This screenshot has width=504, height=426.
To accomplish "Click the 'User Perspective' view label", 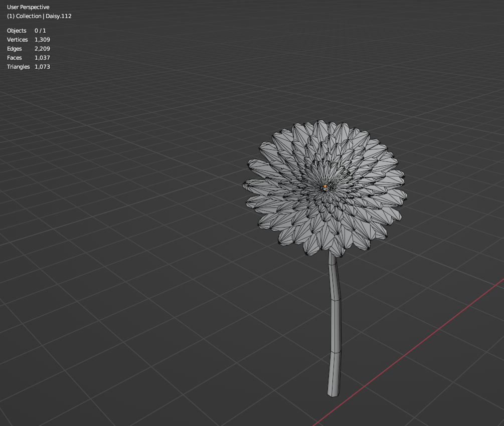I will pos(28,7).
